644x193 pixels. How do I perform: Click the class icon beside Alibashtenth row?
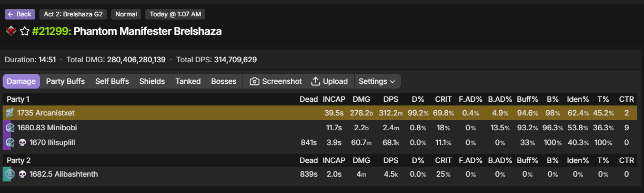pos(9,174)
